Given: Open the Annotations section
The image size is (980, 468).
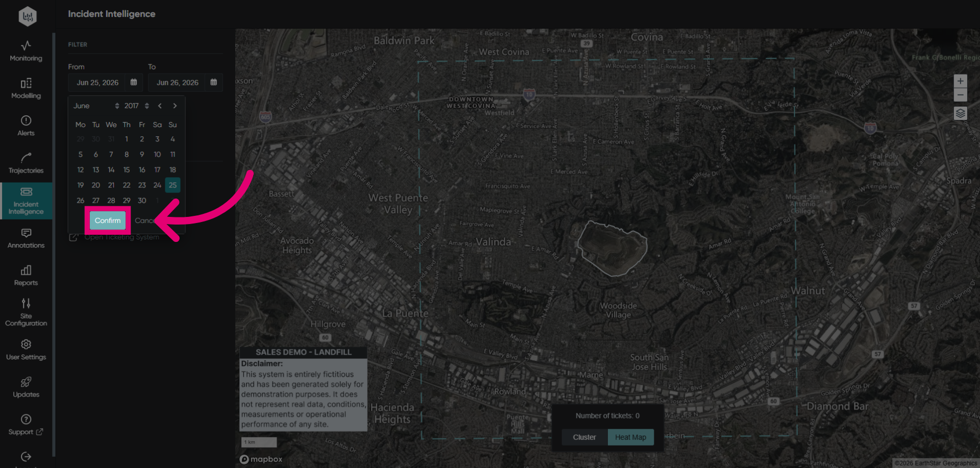Looking at the screenshot, I should [26, 238].
